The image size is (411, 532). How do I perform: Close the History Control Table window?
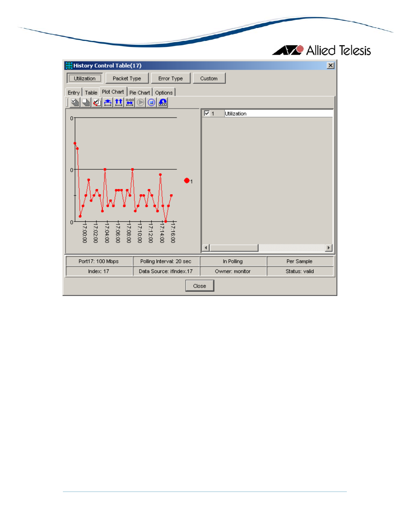coord(330,65)
